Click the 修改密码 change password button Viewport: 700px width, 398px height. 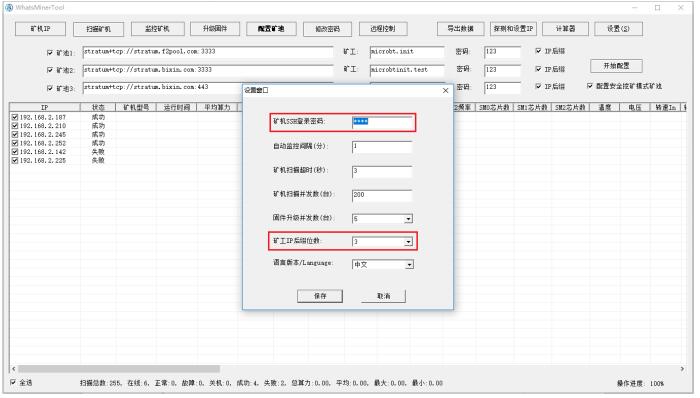[x=327, y=29]
